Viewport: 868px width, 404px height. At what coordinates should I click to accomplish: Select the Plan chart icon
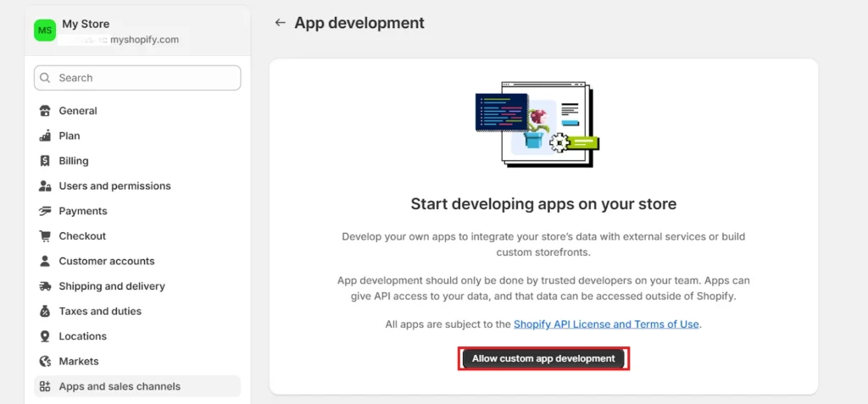tap(45, 136)
